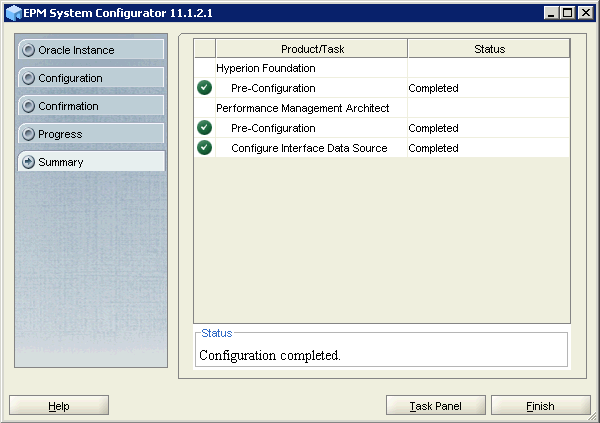Image resolution: width=600 pixels, height=423 pixels.
Task: Sort by Product/Task column header
Action: point(311,49)
